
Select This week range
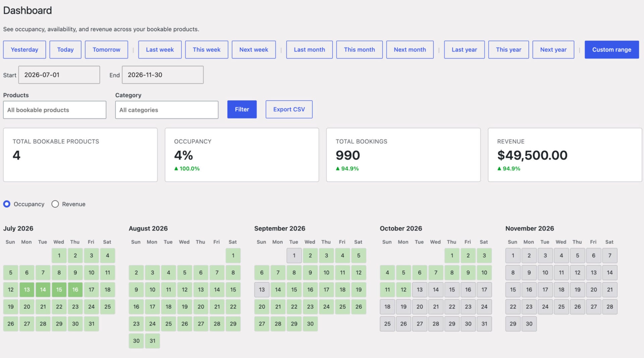207,50
